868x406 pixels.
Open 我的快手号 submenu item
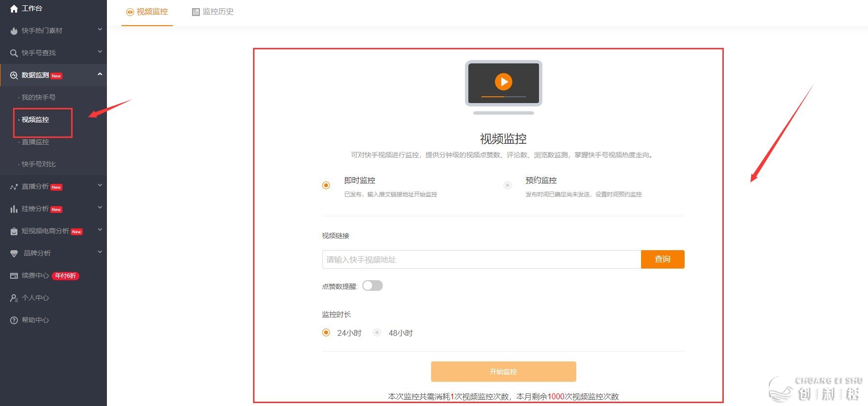[38, 98]
